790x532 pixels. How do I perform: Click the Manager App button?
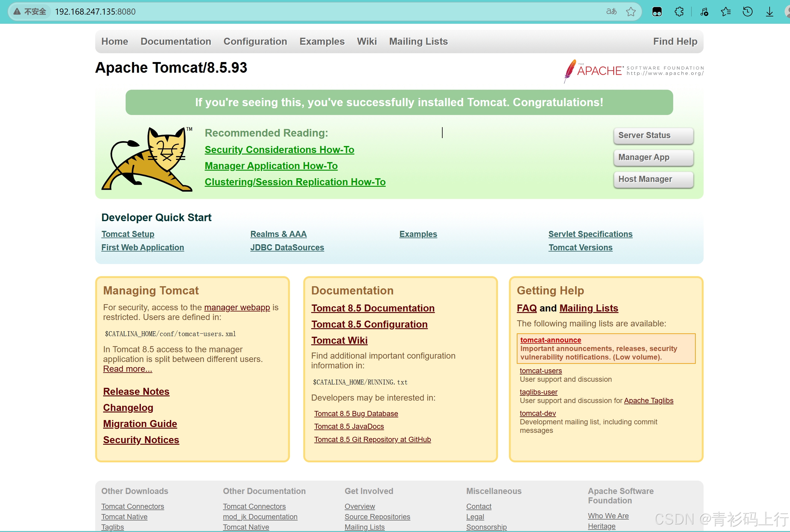point(653,158)
